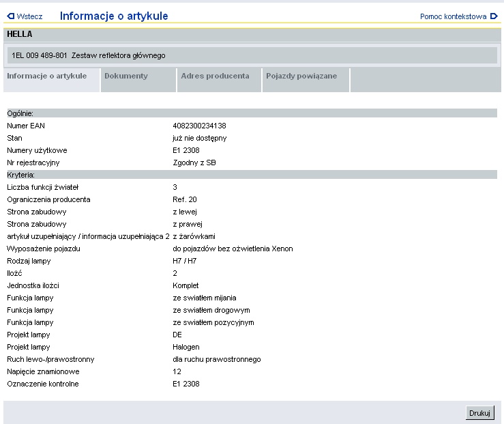Switch to the Dokumenty tab
This screenshot has height=424, width=504.
point(138,79)
